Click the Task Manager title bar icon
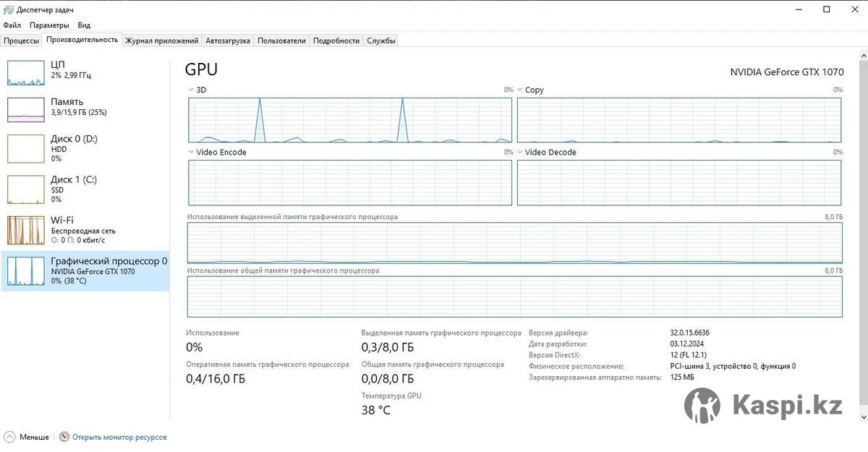Screen dimensions: 868x452 click(x=8, y=9)
